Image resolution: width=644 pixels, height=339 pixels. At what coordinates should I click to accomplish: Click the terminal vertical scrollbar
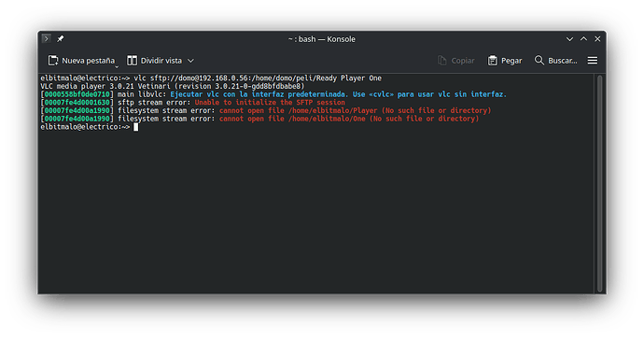click(x=599, y=183)
